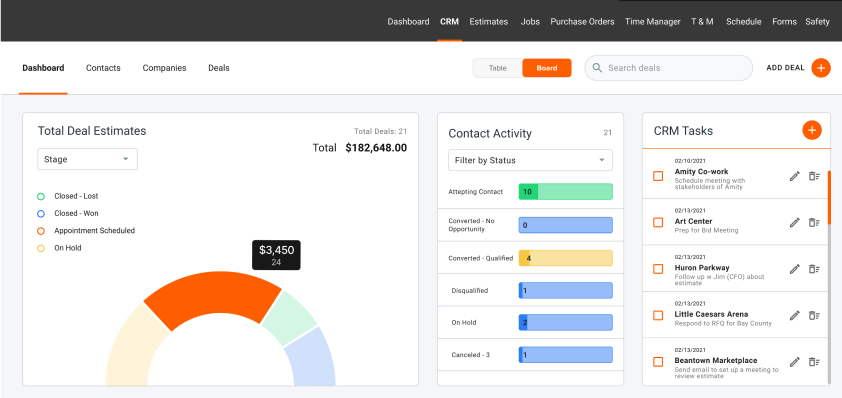Edit the Art Center task
Image resolution: width=842 pixels, height=398 pixels.
tap(795, 222)
